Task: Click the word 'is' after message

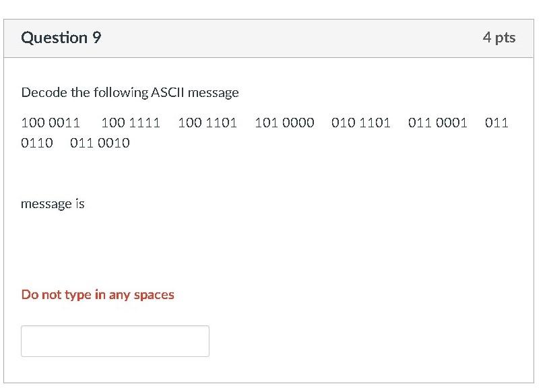Action: (80, 203)
